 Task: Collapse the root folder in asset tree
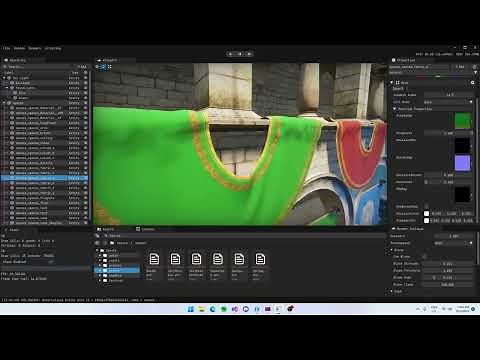97,250
